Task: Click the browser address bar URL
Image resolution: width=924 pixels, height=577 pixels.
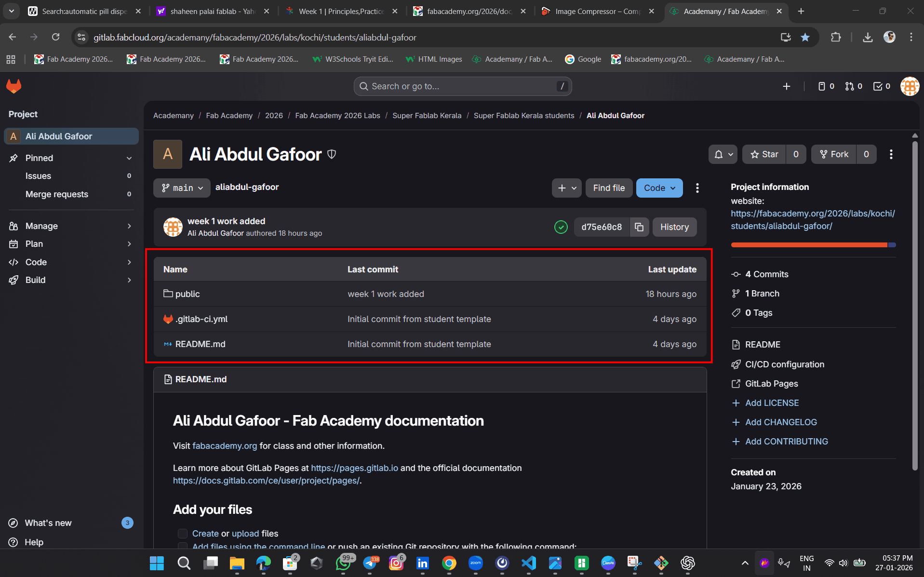Action: tap(255, 37)
